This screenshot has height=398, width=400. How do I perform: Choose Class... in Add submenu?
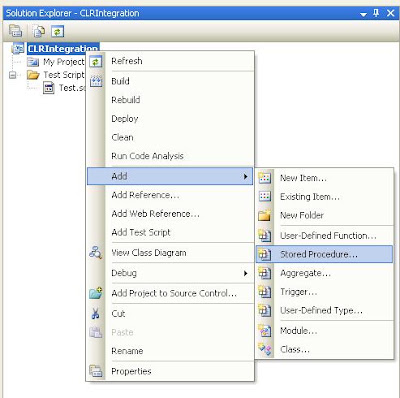click(324, 349)
